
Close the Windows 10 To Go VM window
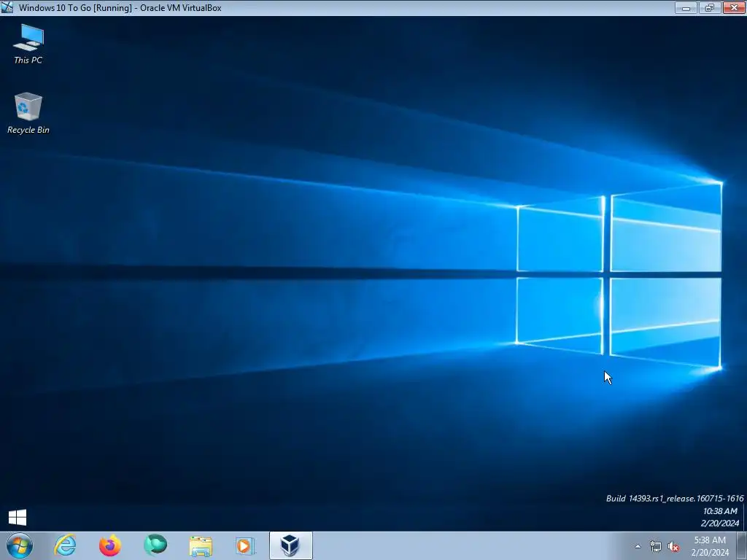[734, 7]
